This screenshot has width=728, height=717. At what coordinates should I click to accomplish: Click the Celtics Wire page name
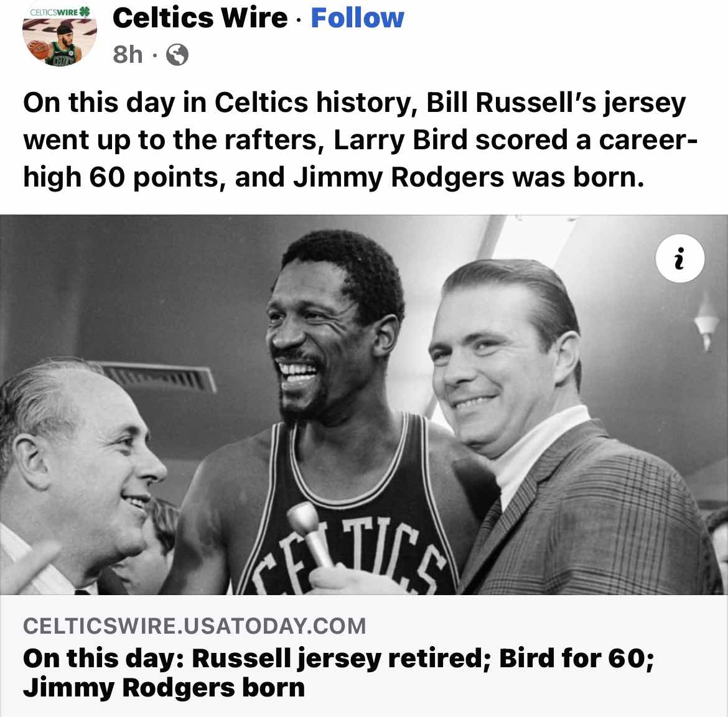click(x=200, y=18)
